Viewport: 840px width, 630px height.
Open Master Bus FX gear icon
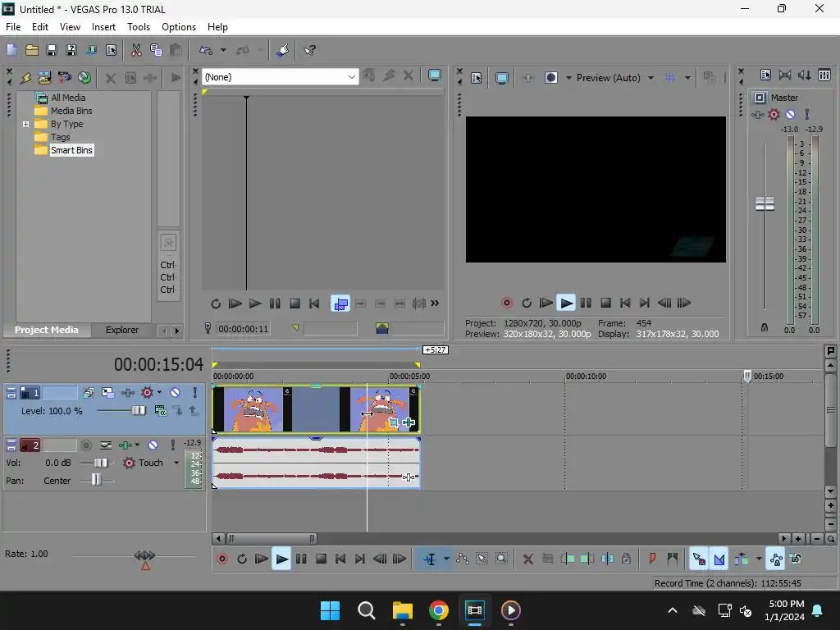coord(774,114)
